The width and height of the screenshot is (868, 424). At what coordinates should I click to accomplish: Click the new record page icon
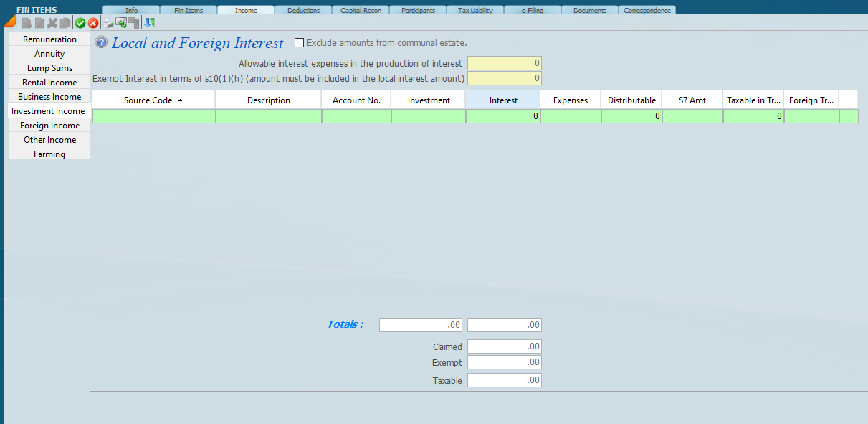pyautogui.click(x=27, y=23)
